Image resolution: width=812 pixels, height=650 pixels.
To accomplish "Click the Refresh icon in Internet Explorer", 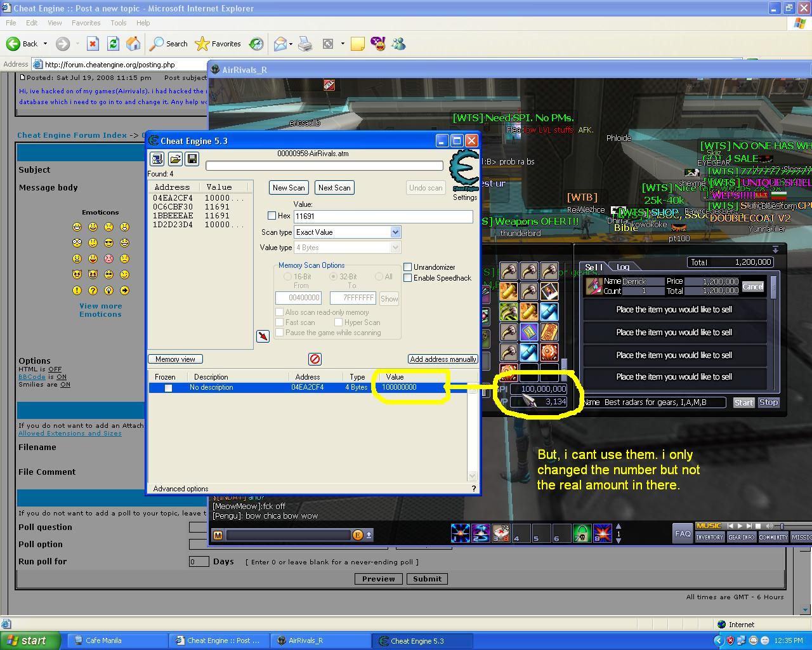I will click(x=113, y=44).
